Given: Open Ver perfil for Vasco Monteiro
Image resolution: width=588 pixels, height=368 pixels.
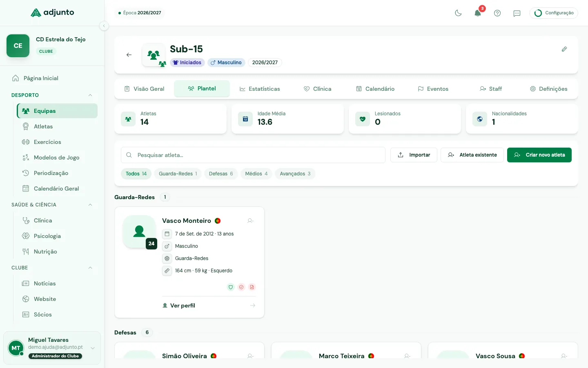Looking at the screenshot, I should point(209,305).
